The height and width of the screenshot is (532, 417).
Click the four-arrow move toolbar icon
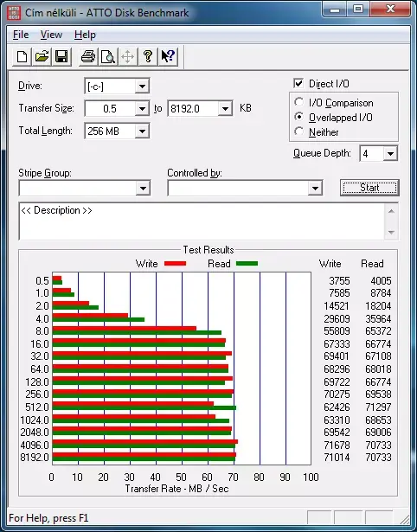pos(127,56)
